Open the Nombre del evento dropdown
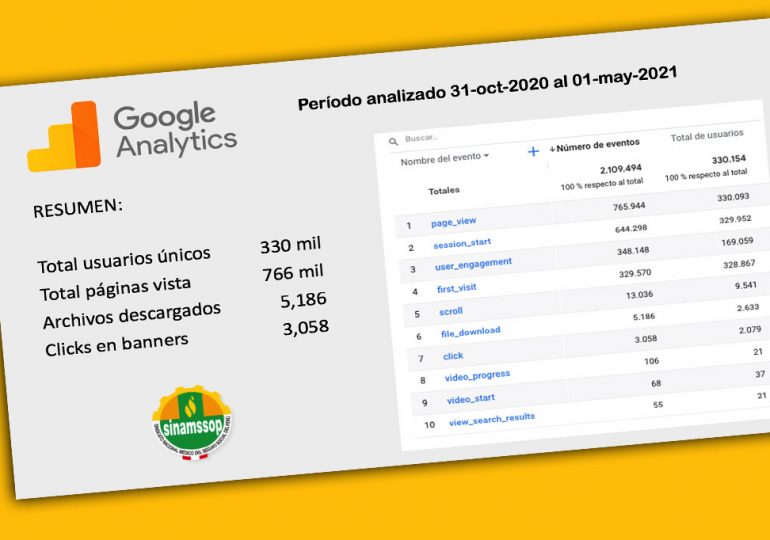Image resolution: width=770 pixels, height=540 pixels. coord(445,159)
